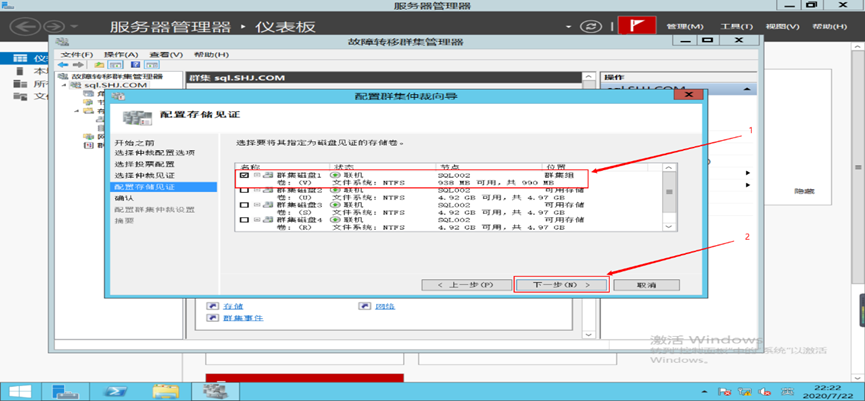The image size is (865, 401).
Task: Open Failover Cluster Manager taskbar icon
Action: coord(216,391)
